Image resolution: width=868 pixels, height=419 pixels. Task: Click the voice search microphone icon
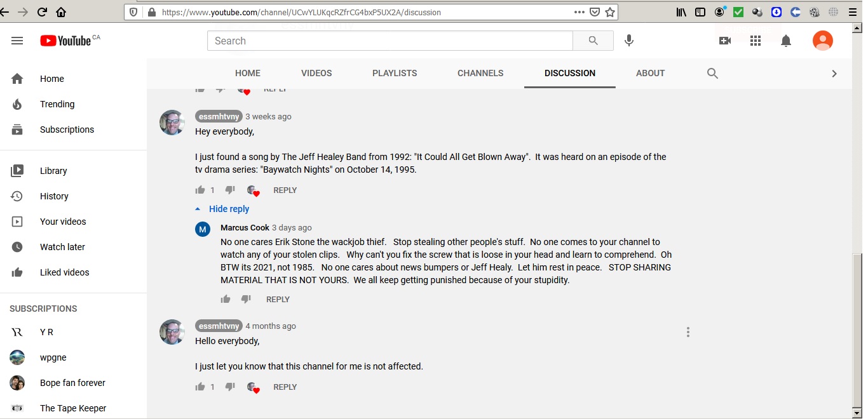click(628, 41)
